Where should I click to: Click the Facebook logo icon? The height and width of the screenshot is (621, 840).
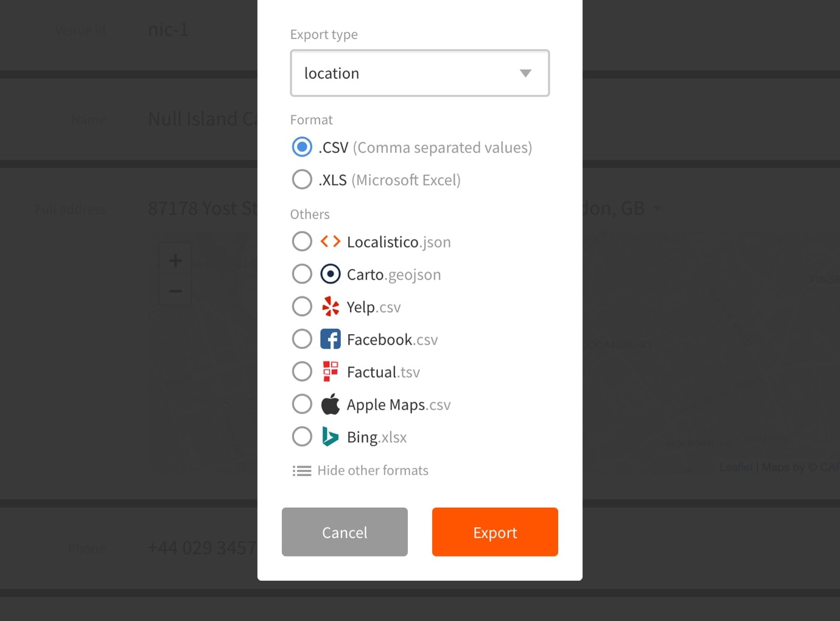[331, 339]
